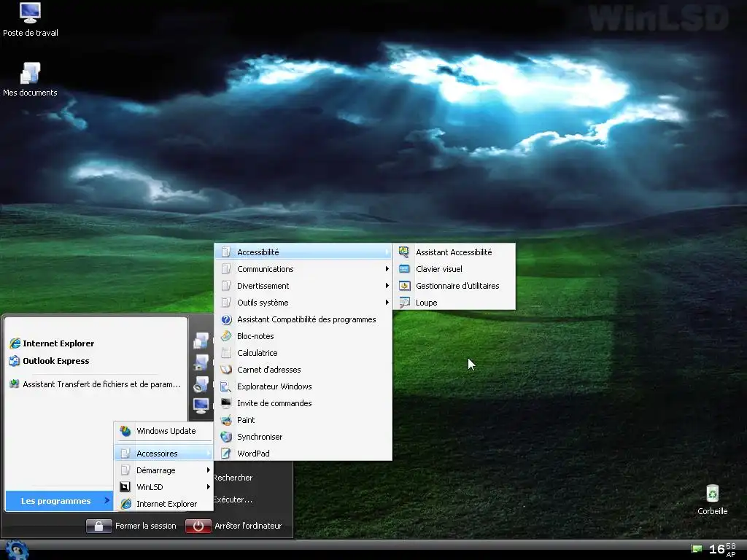Click the Calculatrice icon
The width and height of the screenshot is (747, 560).
click(226, 353)
